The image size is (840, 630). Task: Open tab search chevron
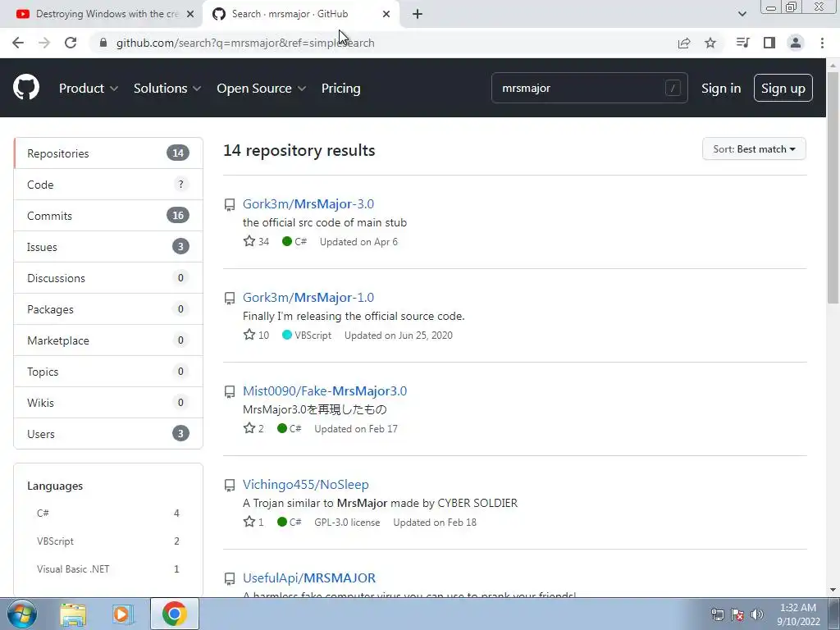742,14
